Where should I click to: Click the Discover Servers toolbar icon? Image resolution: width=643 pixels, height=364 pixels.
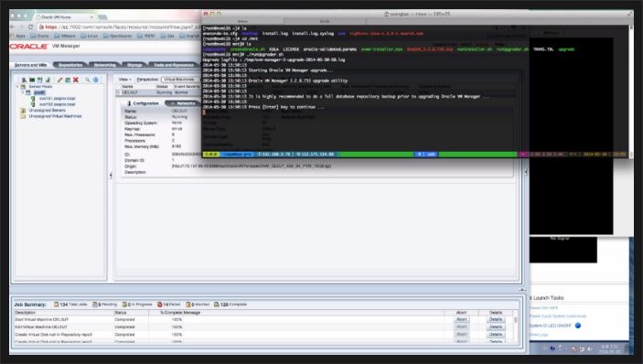pyautogui.click(x=24, y=80)
